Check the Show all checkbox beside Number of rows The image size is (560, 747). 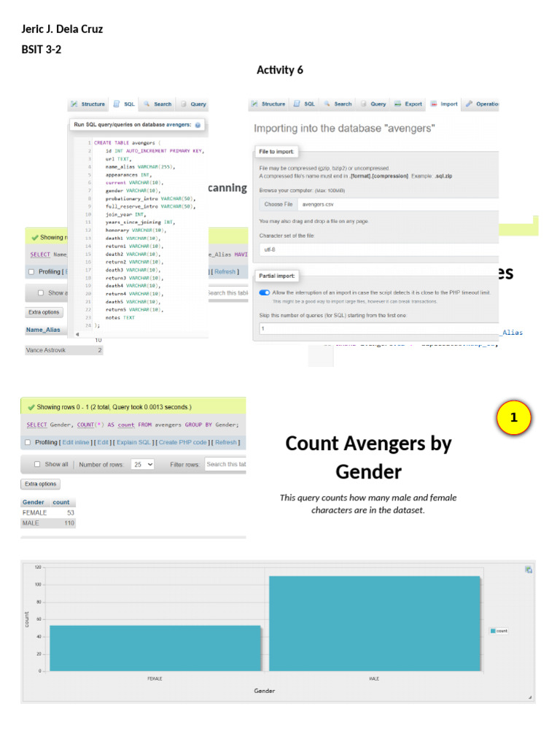click(x=37, y=464)
